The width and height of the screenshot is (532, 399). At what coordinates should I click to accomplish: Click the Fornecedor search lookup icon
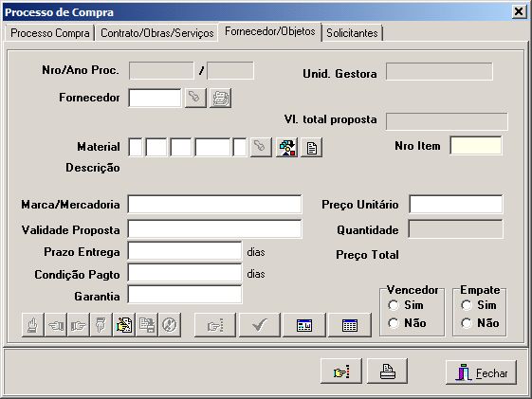[195, 98]
